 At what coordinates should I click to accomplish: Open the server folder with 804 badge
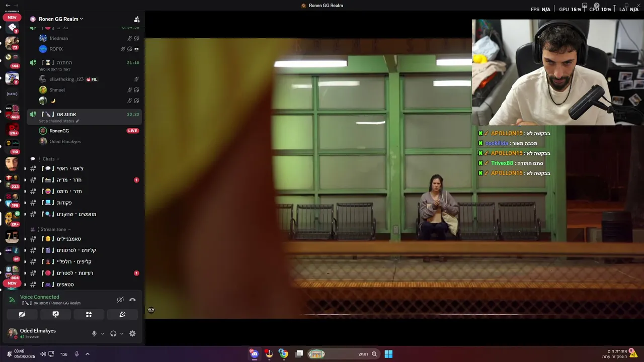pyautogui.click(x=12, y=271)
